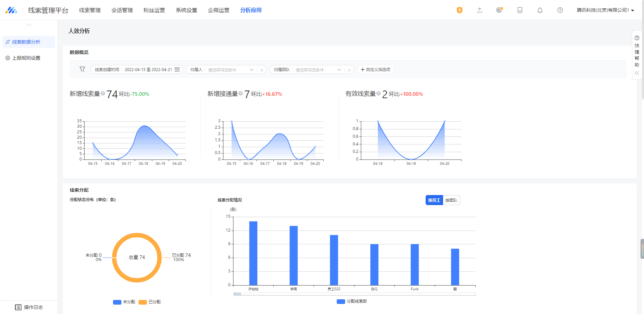Open the tablet document icon
The width and height of the screenshot is (644, 314).
[x=520, y=10]
